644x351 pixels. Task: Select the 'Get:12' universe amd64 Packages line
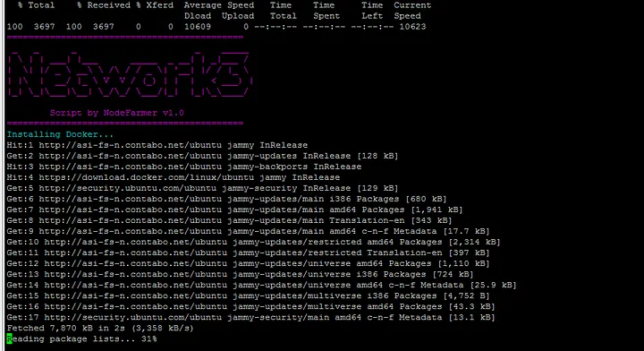pos(248,263)
